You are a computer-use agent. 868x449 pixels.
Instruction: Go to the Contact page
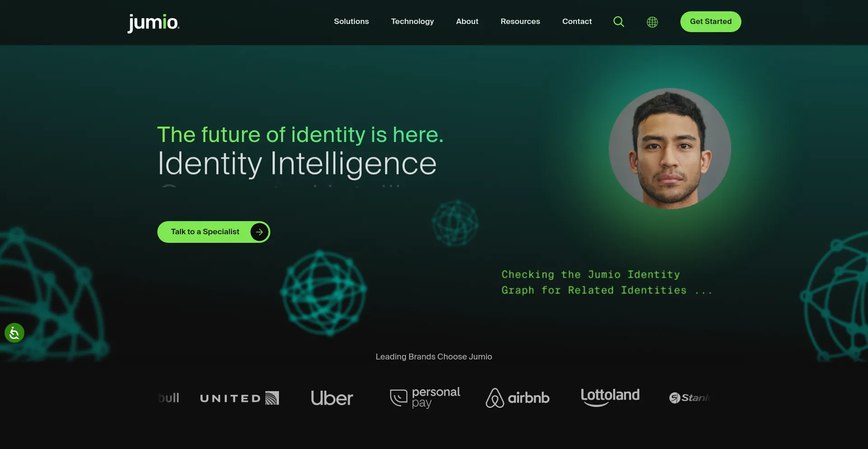pyautogui.click(x=577, y=22)
